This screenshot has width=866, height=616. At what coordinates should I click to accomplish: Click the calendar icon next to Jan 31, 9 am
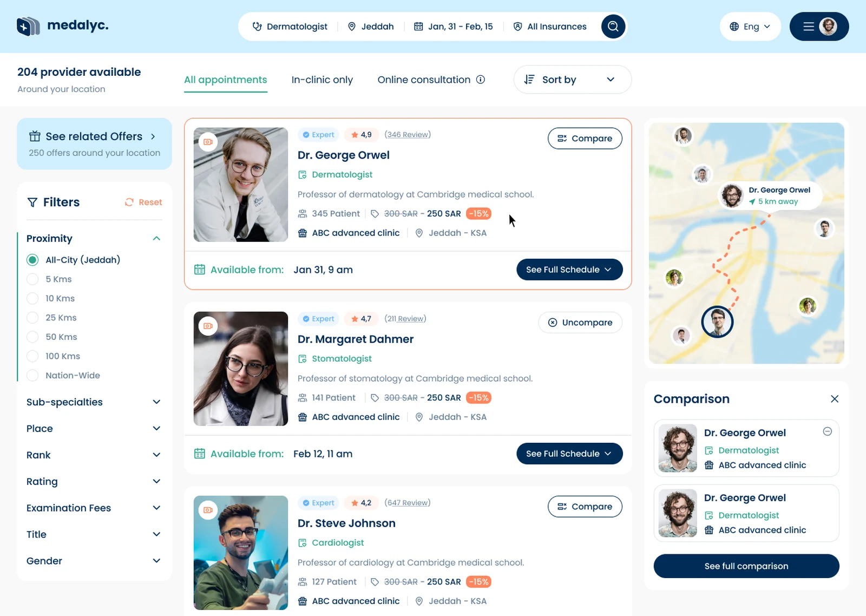click(x=200, y=270)
